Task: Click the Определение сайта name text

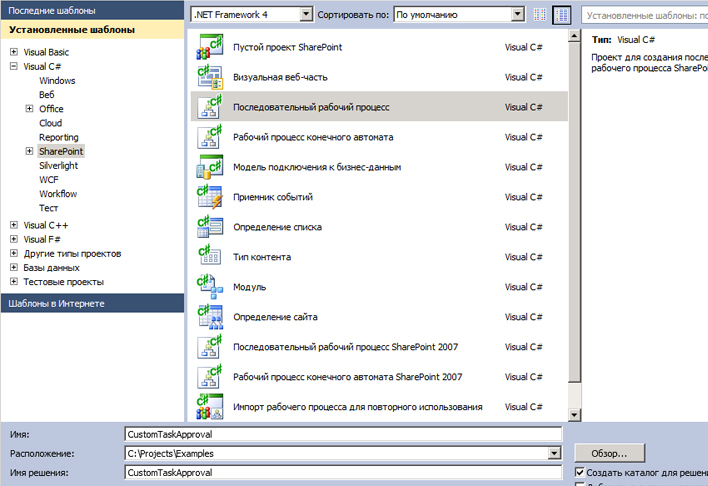Action: point(275,317)
